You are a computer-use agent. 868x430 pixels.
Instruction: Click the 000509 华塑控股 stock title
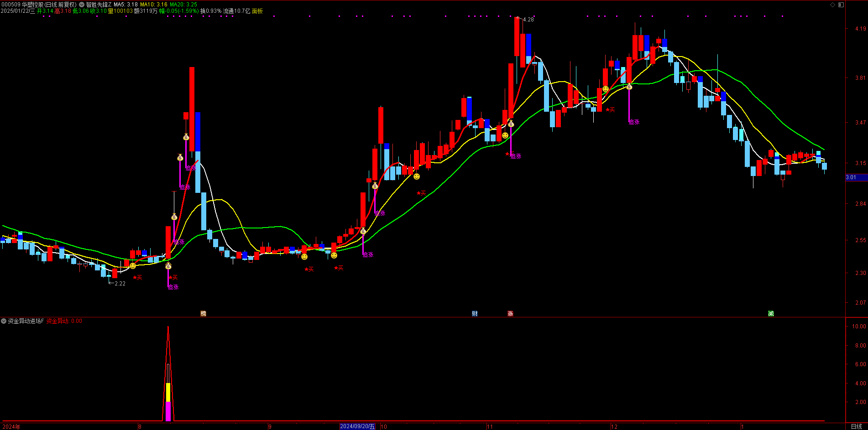tap(39, 5)
